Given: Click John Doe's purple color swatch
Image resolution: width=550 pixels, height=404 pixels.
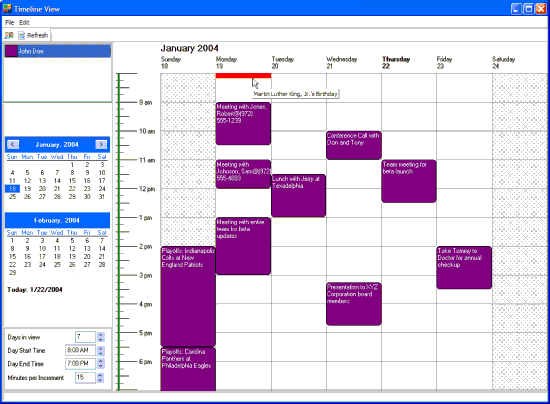Looking at the screenshot, I should (11, 51).
